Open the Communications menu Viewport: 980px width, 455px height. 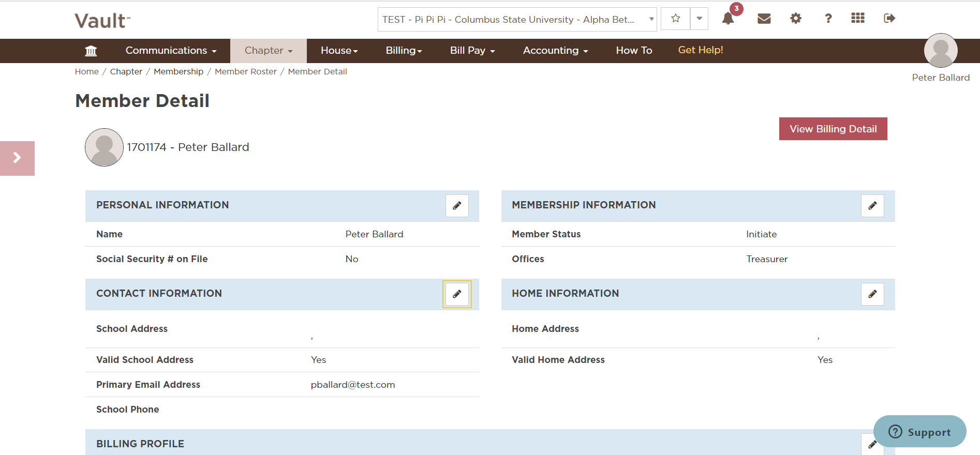pos(171,51)
